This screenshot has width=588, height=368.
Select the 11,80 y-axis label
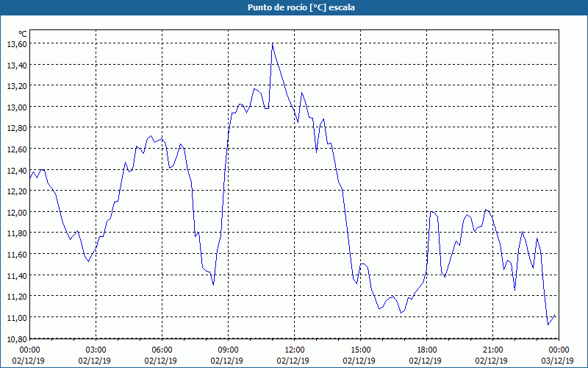(17, 233)
